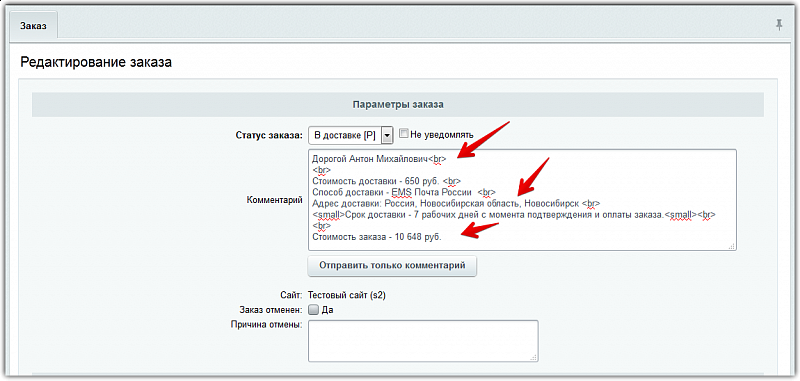Click the Причина отмены label
The image size is (800, 381).
pos(266,324)
